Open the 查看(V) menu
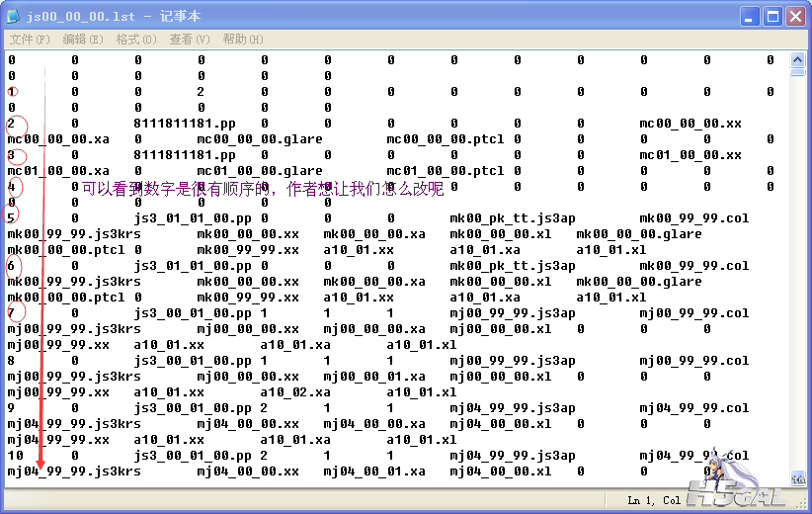Viewport: 812px width, 514px height. [x=190, y=40]
